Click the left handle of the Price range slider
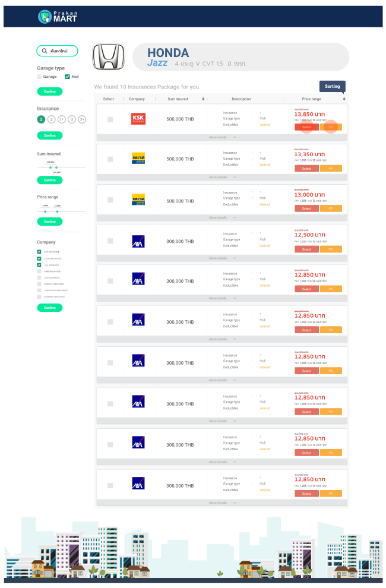The image size is (386, 588). [45, 211]
